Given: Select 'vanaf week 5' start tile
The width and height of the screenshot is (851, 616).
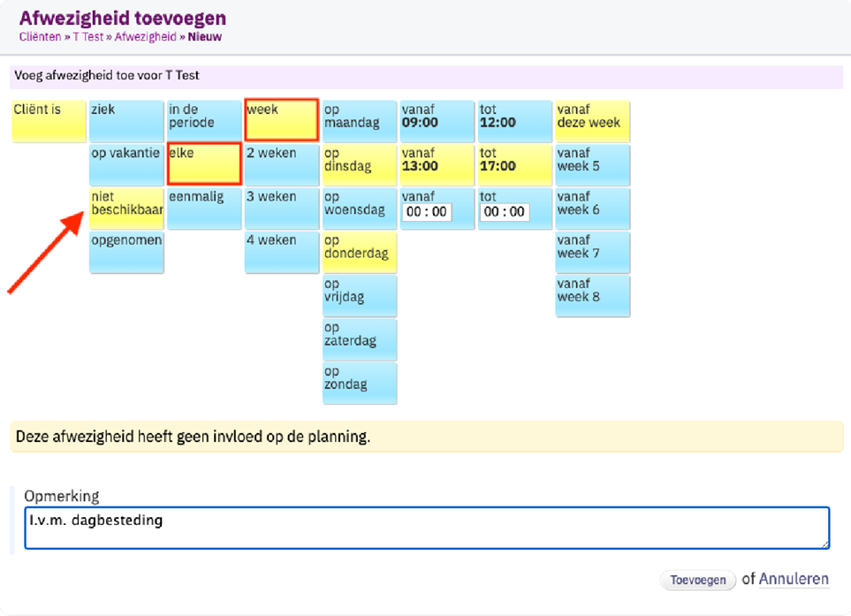Looking at the screenshot, I should [x=592, y=165].
